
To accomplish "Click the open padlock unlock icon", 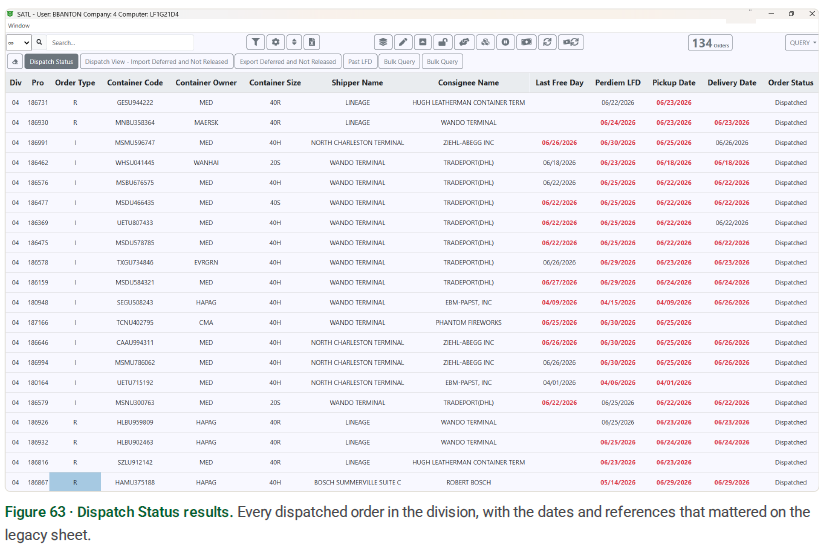I will [x=443, y=42].
